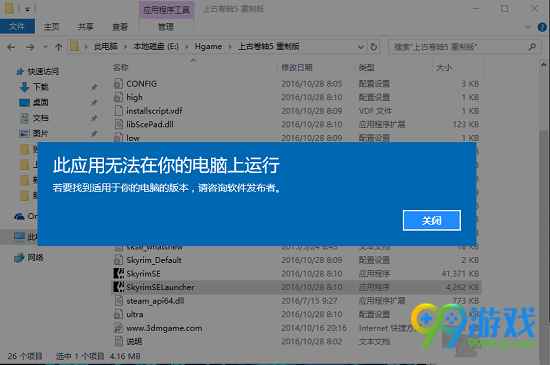Select the SkyrimSE application icon
This screenshot has width=550, height=365.
point(119,273)
